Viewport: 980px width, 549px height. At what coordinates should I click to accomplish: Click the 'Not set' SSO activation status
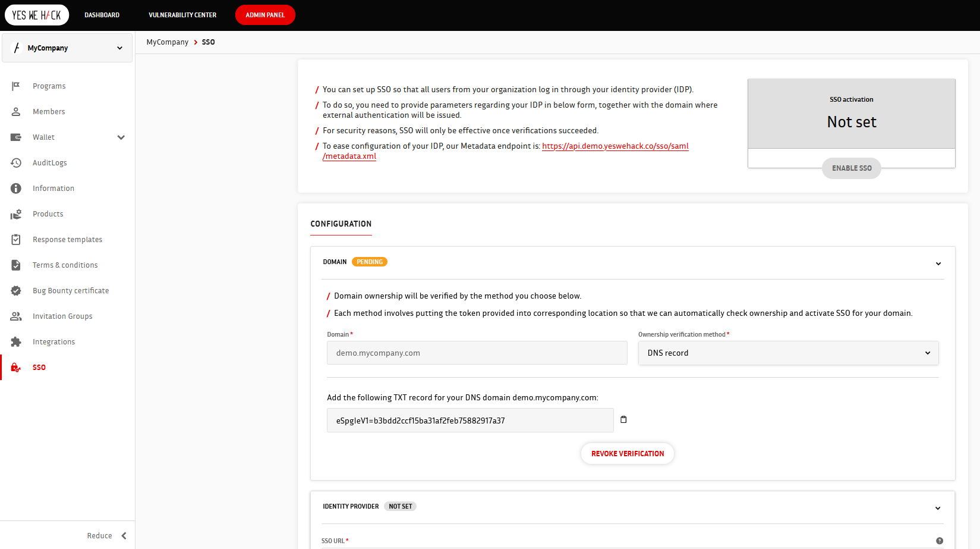[852, 122]
